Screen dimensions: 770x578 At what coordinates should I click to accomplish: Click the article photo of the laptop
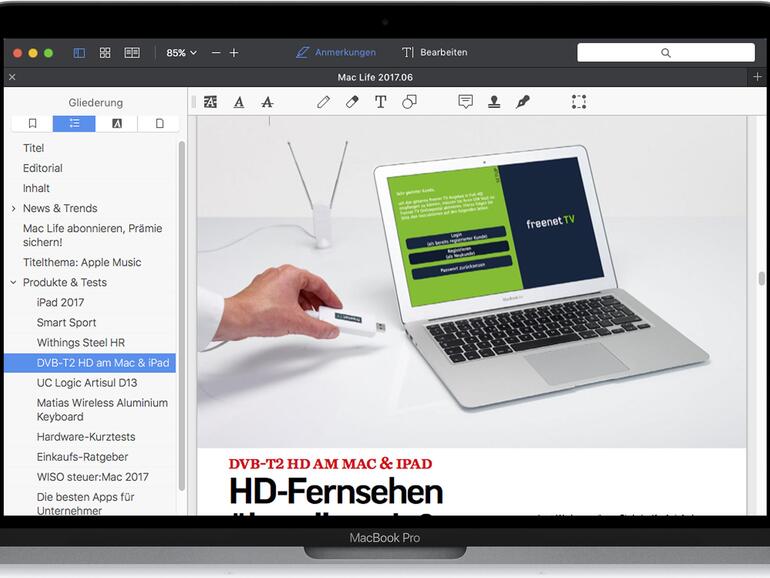pyautogui.click(x=471, y=282)
